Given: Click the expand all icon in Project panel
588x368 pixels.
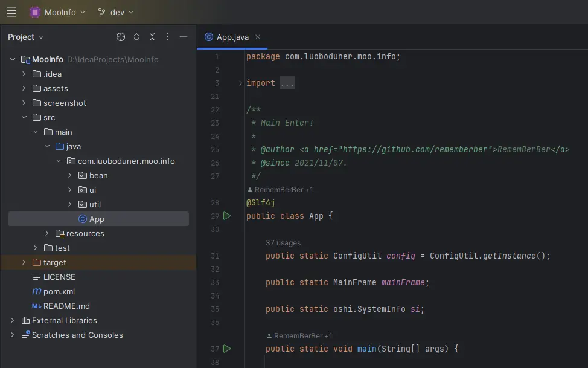Looking at the screenshot, I should [x=136, y=37].
